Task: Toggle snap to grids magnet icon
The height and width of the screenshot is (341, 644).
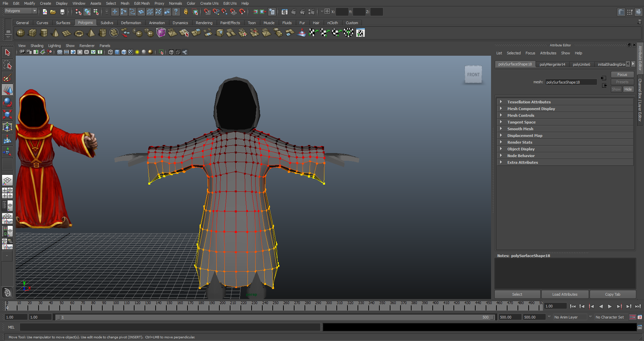Action: coord(207,12)
